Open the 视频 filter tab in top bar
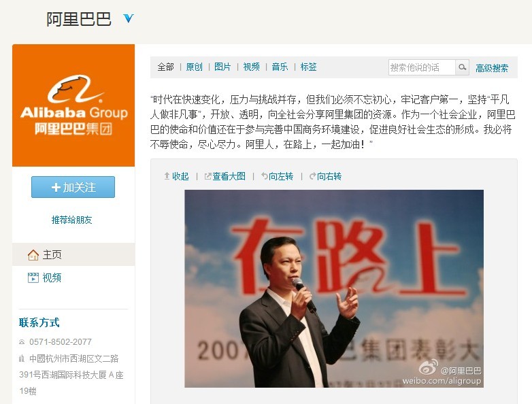The width and height of the screenshot is (532, 404). pyautogui.click(x=252, y=67)
